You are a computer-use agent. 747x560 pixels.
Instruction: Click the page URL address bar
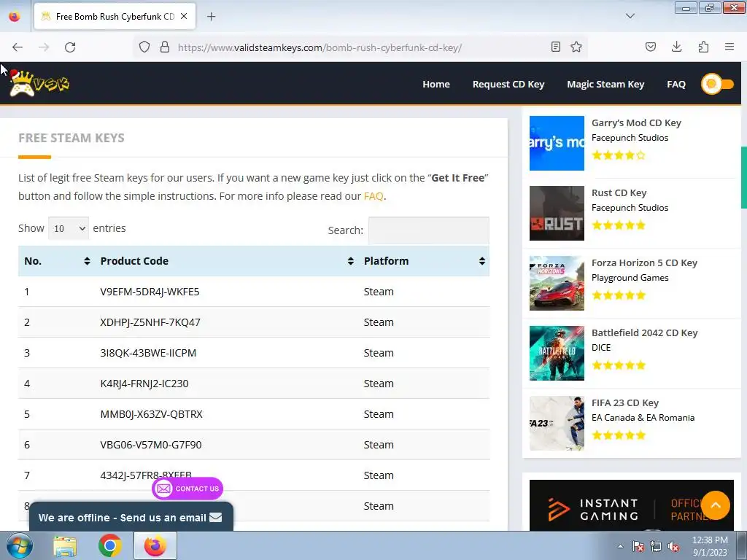point(362,47)
